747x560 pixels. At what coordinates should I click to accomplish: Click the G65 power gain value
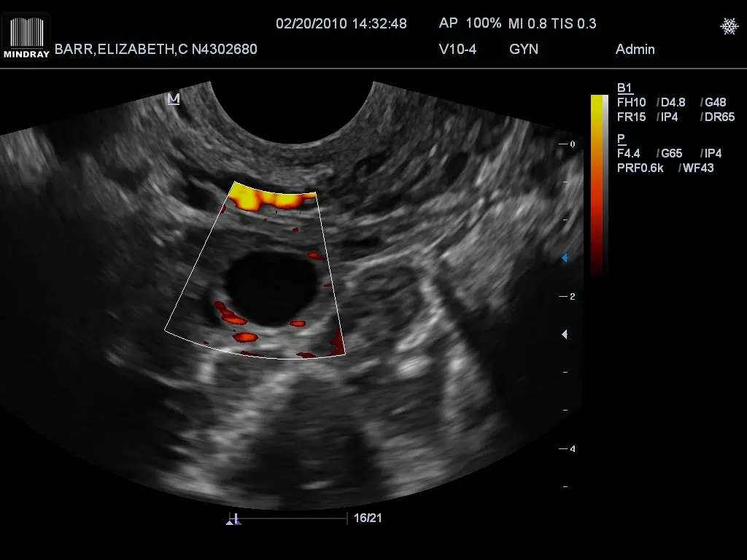[673, 154]
